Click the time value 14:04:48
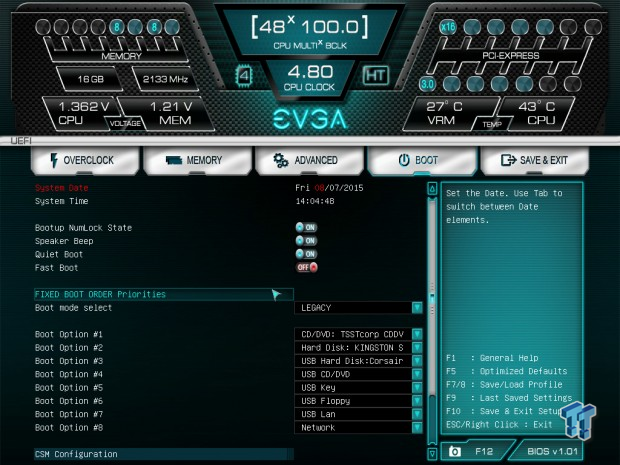 tap(315, 201)
